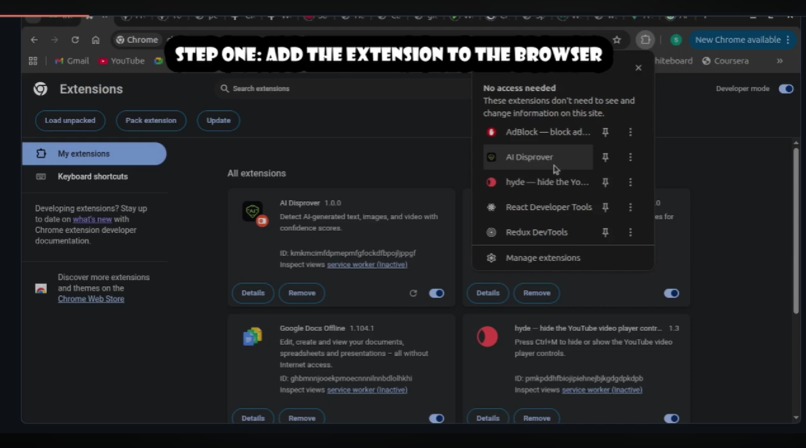The width and height of the screenshot is (806, 448).
Task: Select Redux DevTools in popup
Action: click(x=538, y=232)
